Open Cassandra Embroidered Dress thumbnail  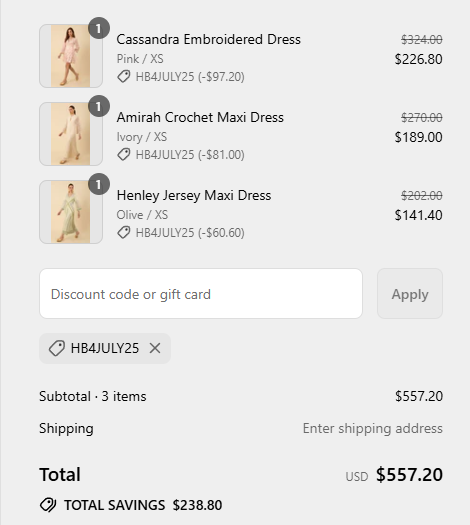(x=71, y=56)
